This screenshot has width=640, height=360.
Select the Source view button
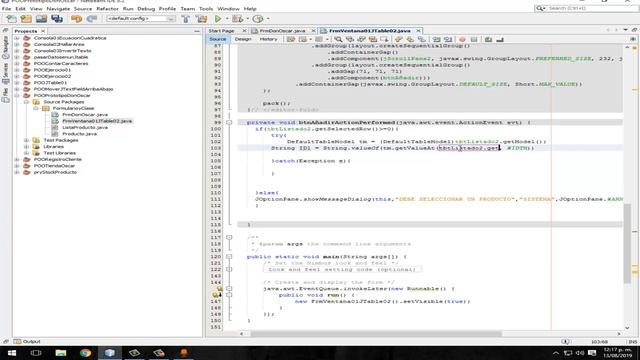[218, 39]
